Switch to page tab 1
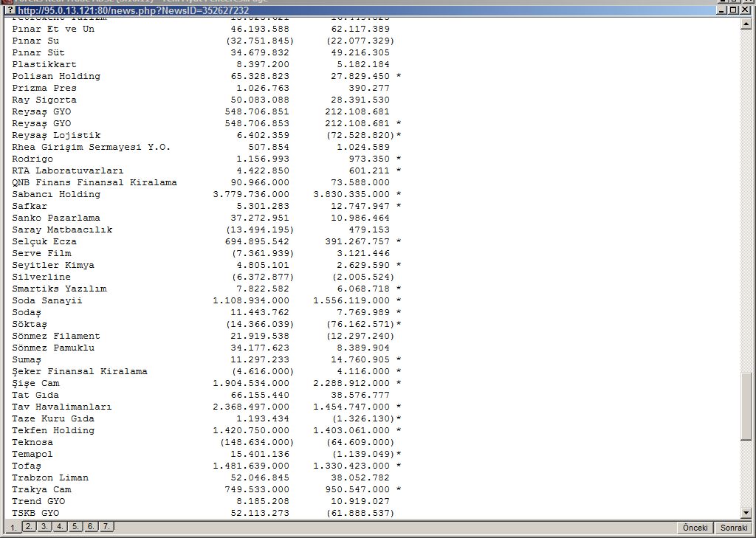The width and height of the screenshot is (756, 538). click(x=13, y=528)
